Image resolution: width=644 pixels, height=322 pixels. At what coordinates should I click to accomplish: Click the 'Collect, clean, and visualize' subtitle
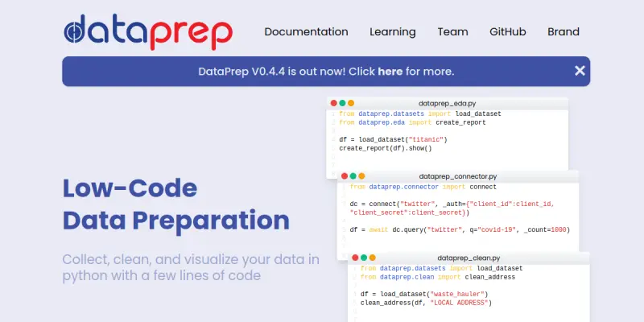[191, 267]
